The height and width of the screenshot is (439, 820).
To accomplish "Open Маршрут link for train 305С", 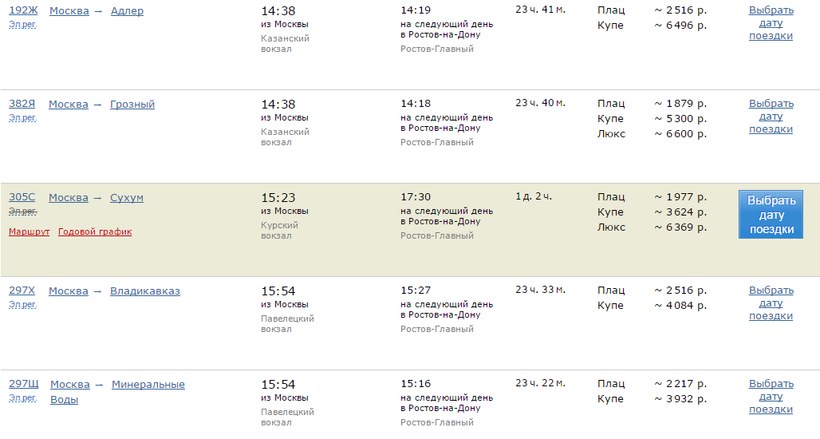I will (28, 232).
